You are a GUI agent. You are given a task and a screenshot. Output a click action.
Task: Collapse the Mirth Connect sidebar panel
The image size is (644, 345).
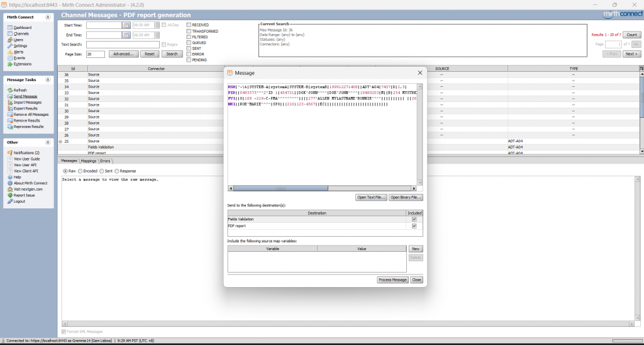tap(48, 17)
